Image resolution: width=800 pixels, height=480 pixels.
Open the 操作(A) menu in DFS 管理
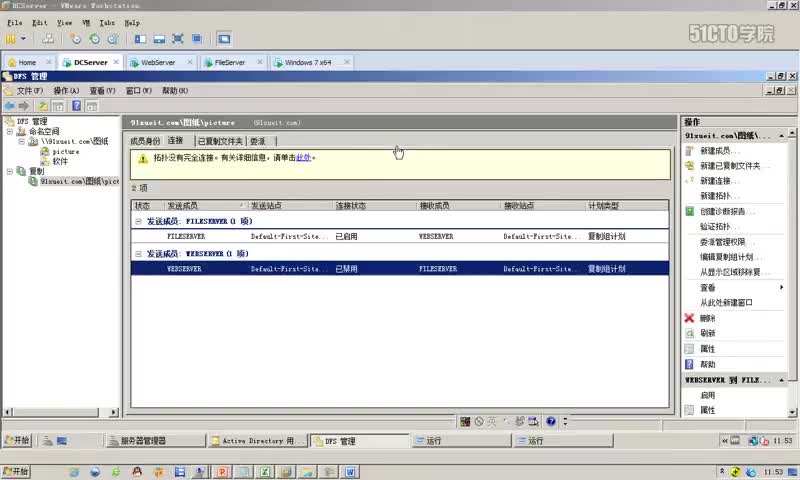coord(66,91)
